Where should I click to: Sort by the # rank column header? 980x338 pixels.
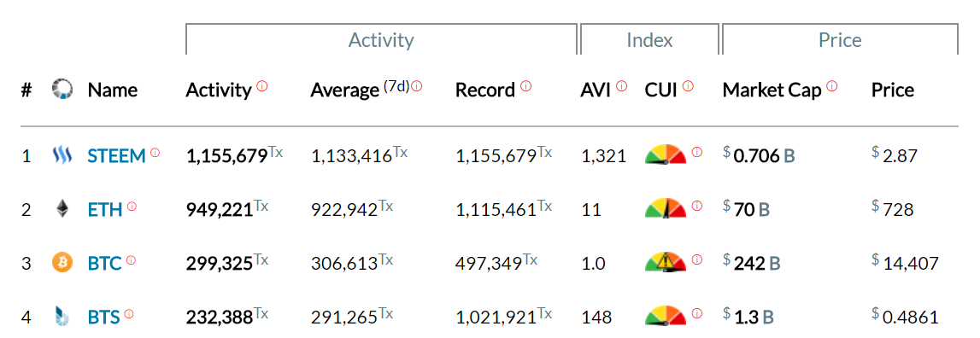(26, 90)
